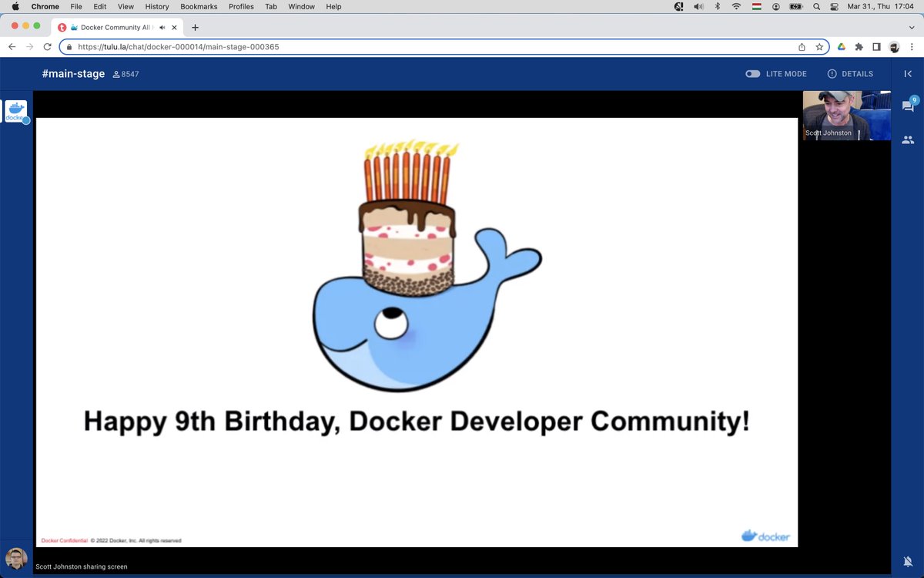Bookmark this tab with star icon

pos(819,46)
